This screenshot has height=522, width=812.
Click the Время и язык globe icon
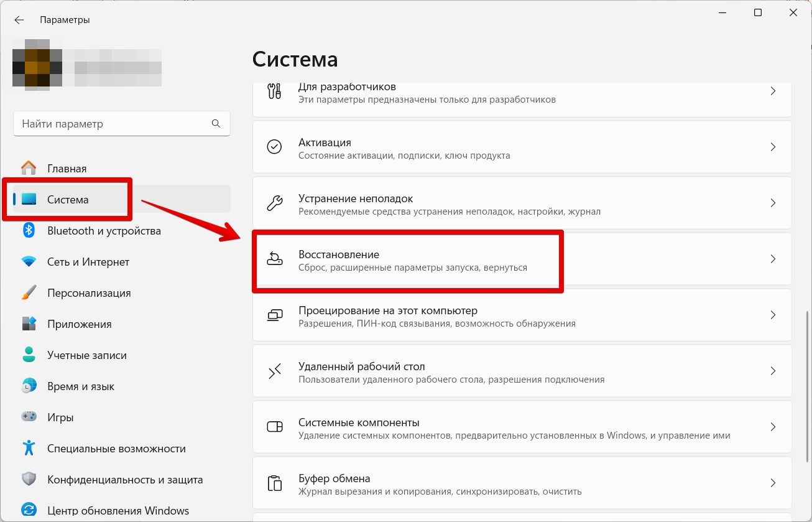pos(29,386)
